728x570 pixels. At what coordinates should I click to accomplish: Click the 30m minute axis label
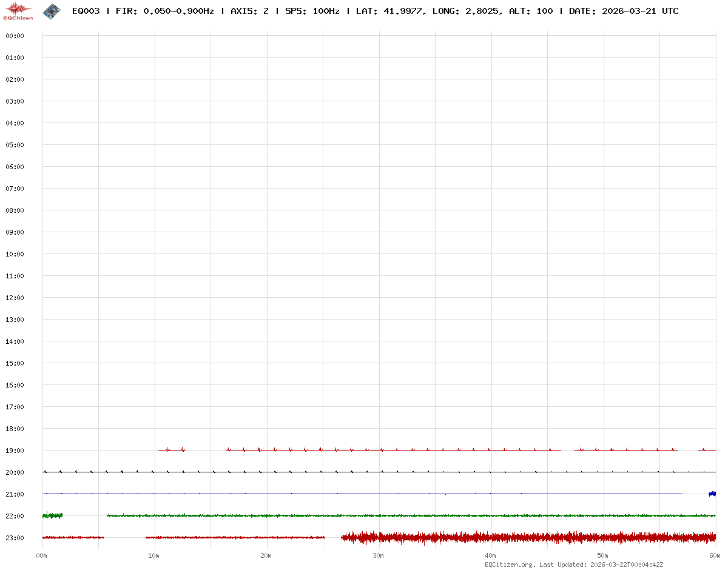(x=379, y=555)
